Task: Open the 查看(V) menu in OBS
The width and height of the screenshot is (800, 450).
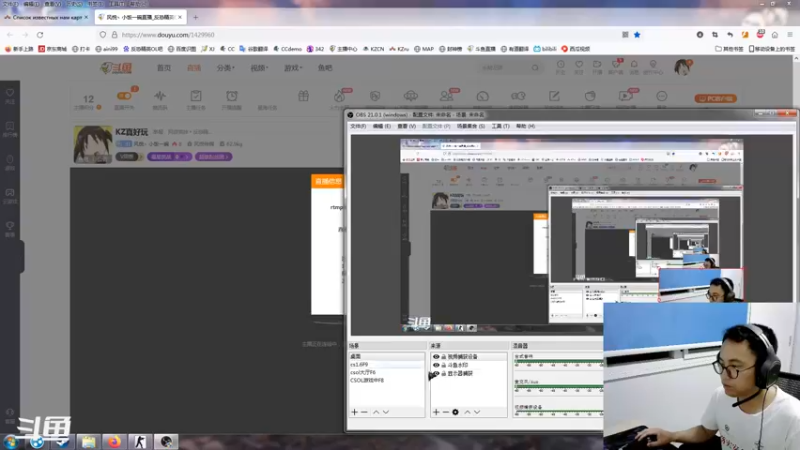Action: (x=406, y=126)
